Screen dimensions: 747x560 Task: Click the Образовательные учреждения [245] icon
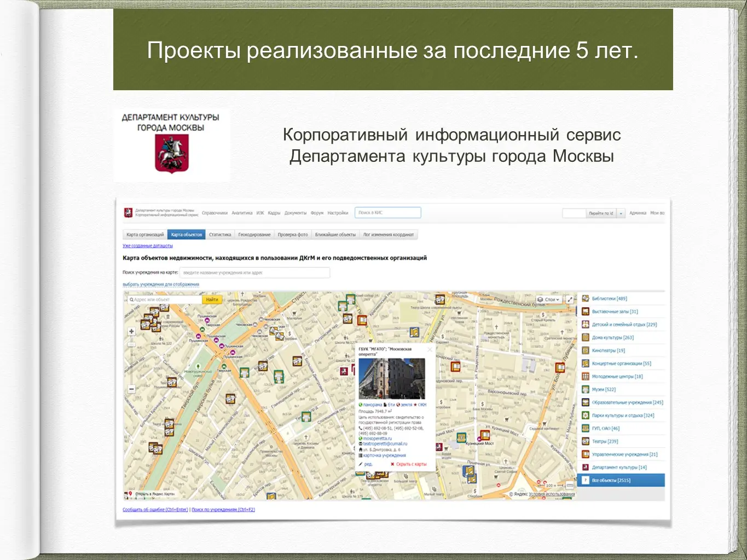tap(585, 402)
